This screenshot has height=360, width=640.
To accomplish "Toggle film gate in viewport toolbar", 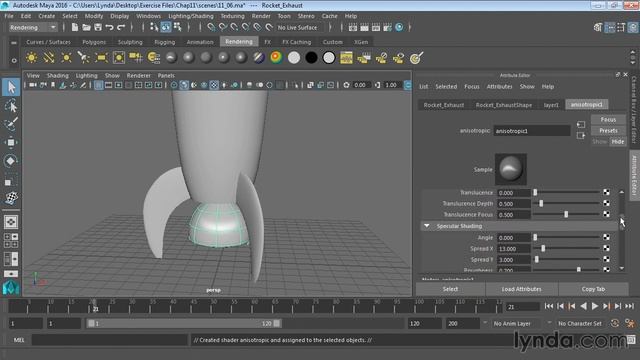I will coord(109,85).
